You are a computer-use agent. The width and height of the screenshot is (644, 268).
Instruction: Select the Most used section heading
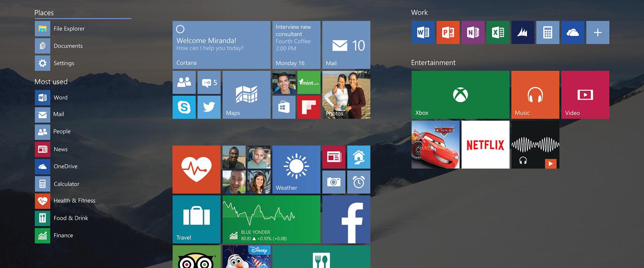pos(51,82)
